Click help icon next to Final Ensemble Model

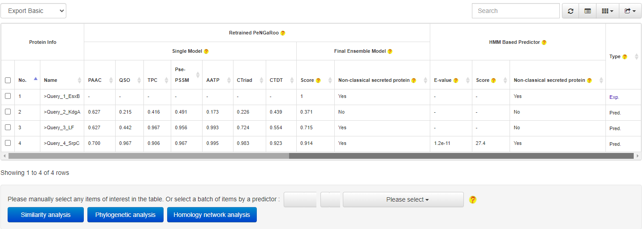(x=390, y=51)
